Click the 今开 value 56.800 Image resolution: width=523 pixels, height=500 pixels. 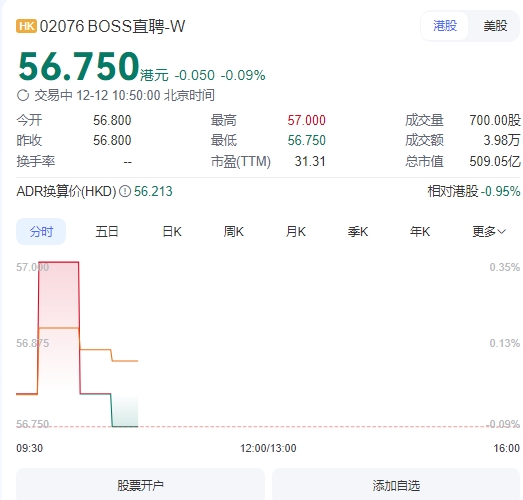coord(112,120)
